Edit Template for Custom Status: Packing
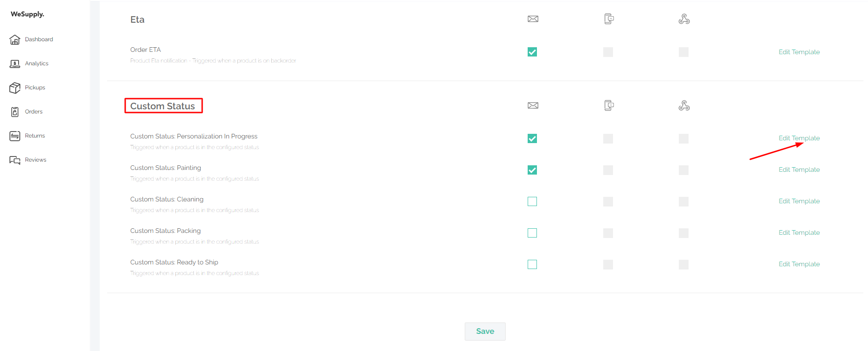Image resolution: width=868 pixels, height=351 pixels. click(x=799, y=232)
